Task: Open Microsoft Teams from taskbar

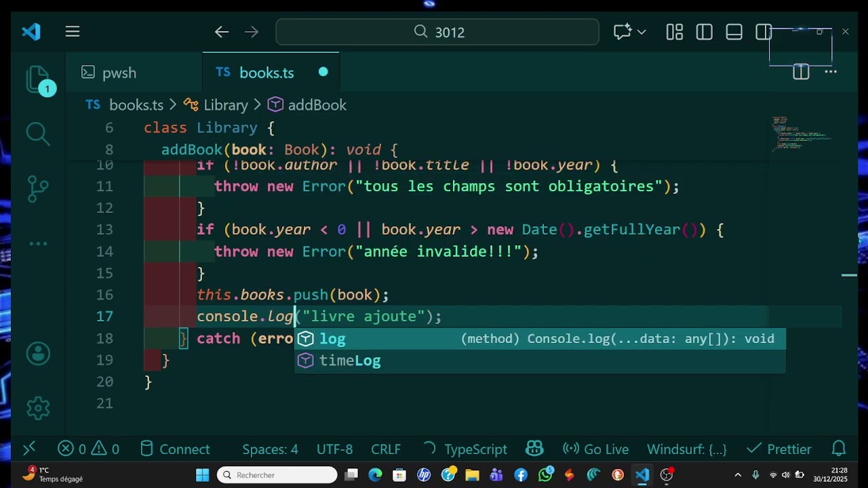Action: pos(496,475)
